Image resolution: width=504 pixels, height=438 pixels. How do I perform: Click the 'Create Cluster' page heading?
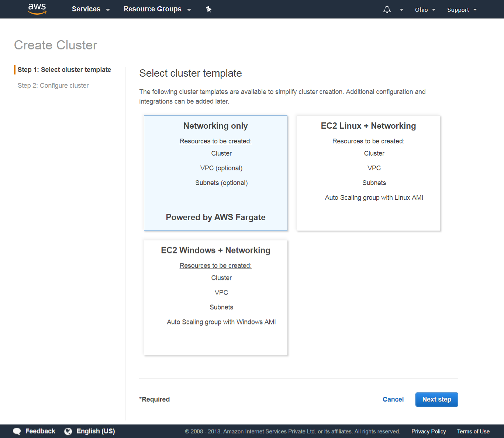pos(56,45)
